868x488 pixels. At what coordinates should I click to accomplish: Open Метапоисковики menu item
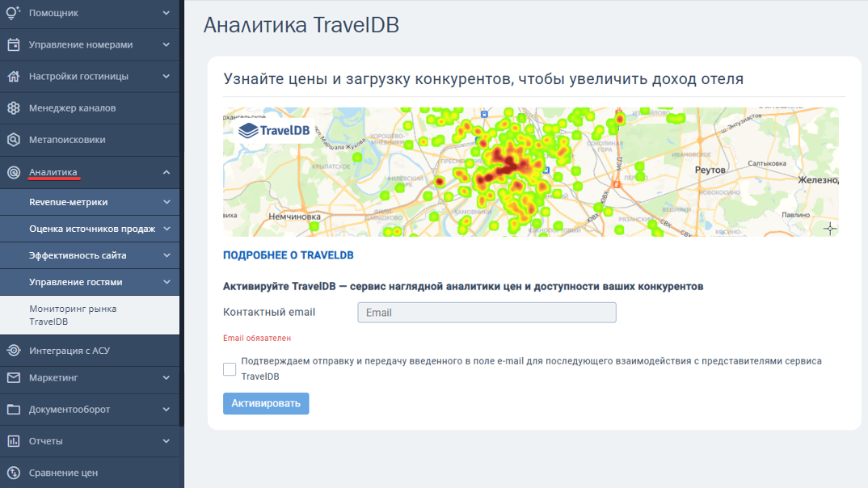click(x=90, y=140)
